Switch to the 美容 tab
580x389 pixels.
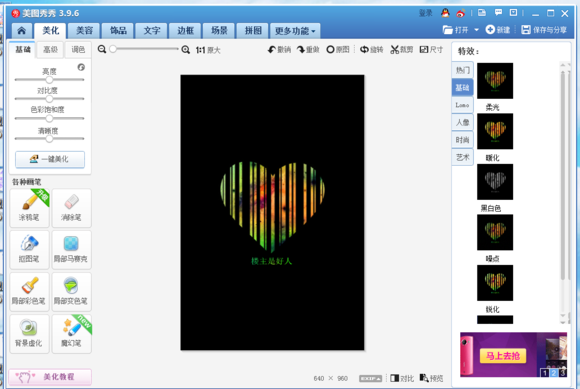point(84,30)
